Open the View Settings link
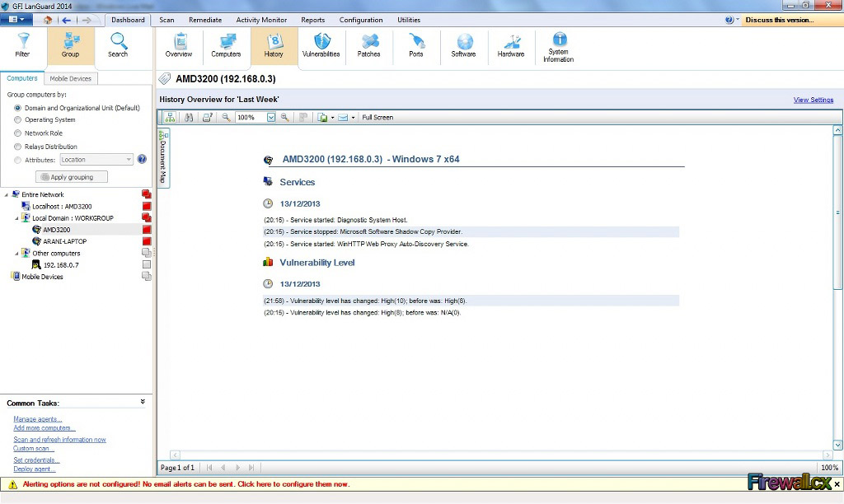 [814, 100]
